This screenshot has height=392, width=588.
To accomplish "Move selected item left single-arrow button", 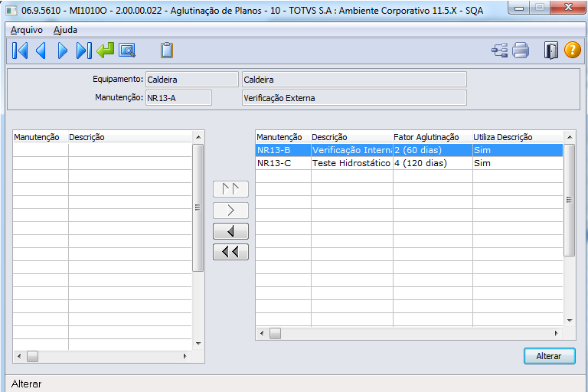I will [x=230, y=231].
